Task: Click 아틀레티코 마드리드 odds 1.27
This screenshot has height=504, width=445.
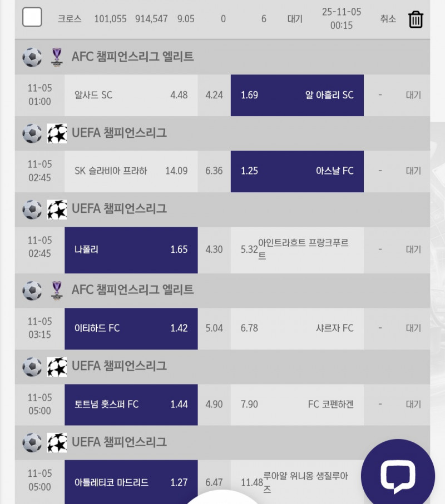Action: click(131, 482)
